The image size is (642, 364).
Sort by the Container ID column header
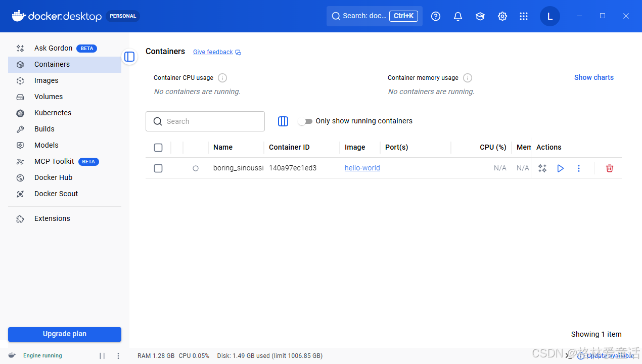[289, 148]
